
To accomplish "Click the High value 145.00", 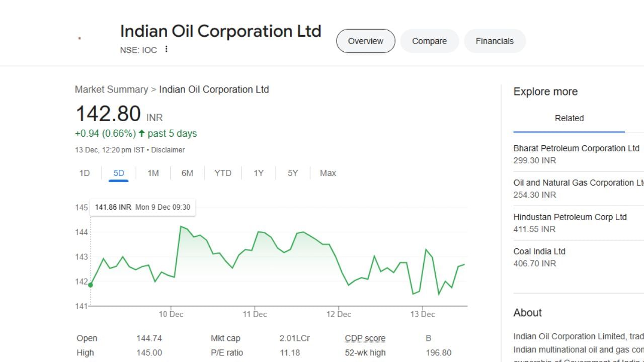I will click(149, 353).
